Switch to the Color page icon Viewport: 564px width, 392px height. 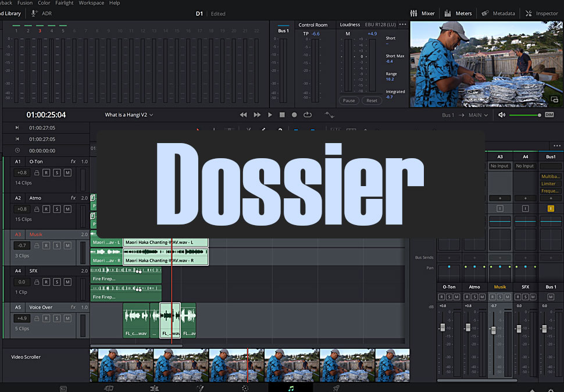(x=245, y=388)
